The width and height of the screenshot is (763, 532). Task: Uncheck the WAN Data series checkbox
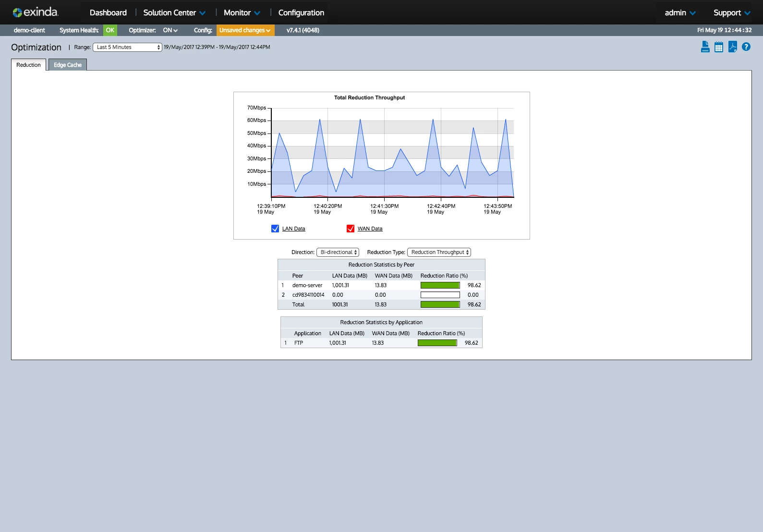(x=351, y=229)
